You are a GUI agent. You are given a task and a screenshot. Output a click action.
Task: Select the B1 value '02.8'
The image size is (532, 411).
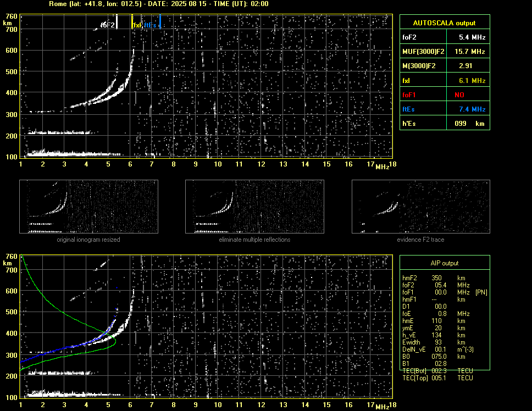click(440, 364)
